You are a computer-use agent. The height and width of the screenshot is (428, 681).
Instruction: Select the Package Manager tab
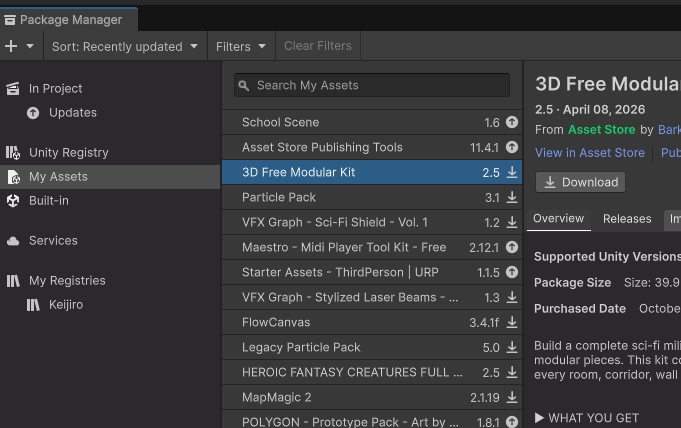coord(69,20)
